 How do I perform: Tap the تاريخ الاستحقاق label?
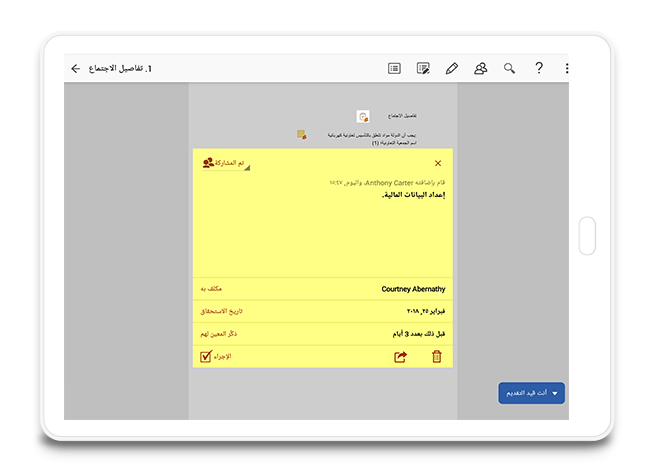221,311
